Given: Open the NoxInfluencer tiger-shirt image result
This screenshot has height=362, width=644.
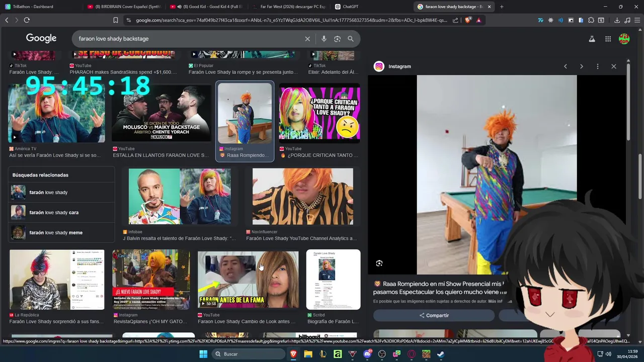Looking at the screenshot, I should 302,197.
